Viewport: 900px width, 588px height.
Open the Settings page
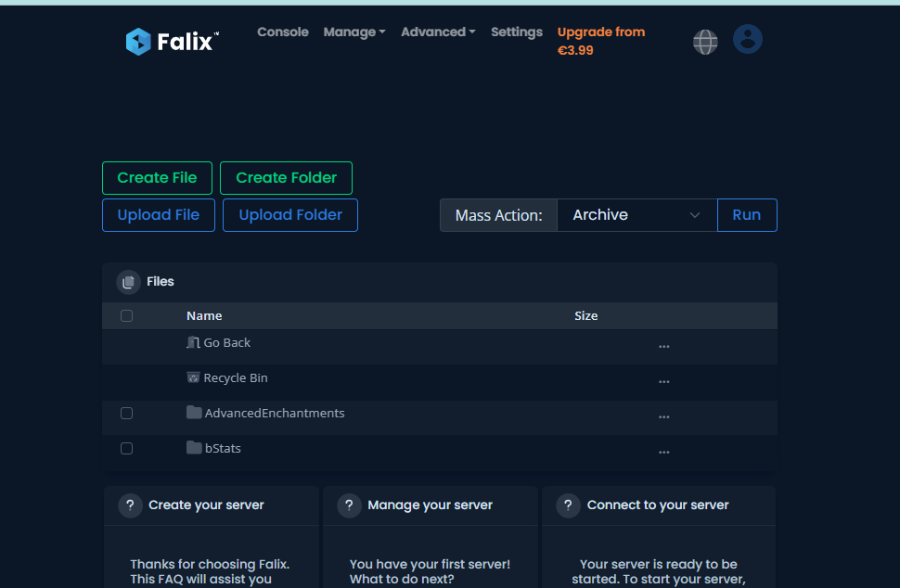click(x=517, y=32)
